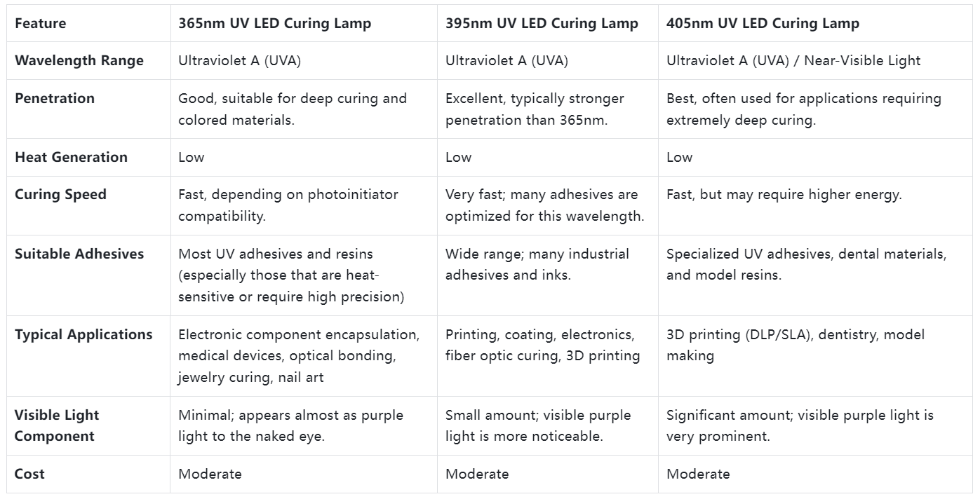Click the "Visible Light Component" row label
The width and height of the screenshot is (980, 499).
[57, 425]
